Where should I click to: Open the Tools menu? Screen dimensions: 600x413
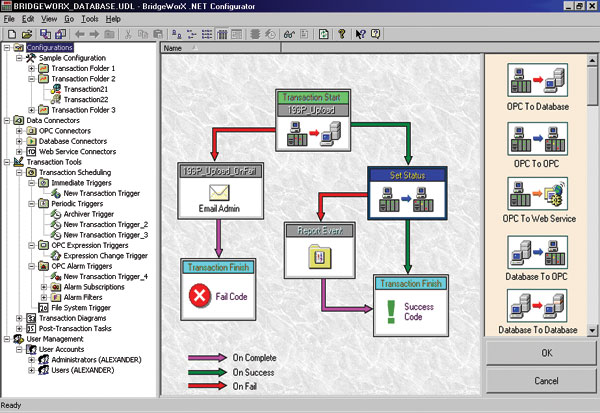pos(90,19)
